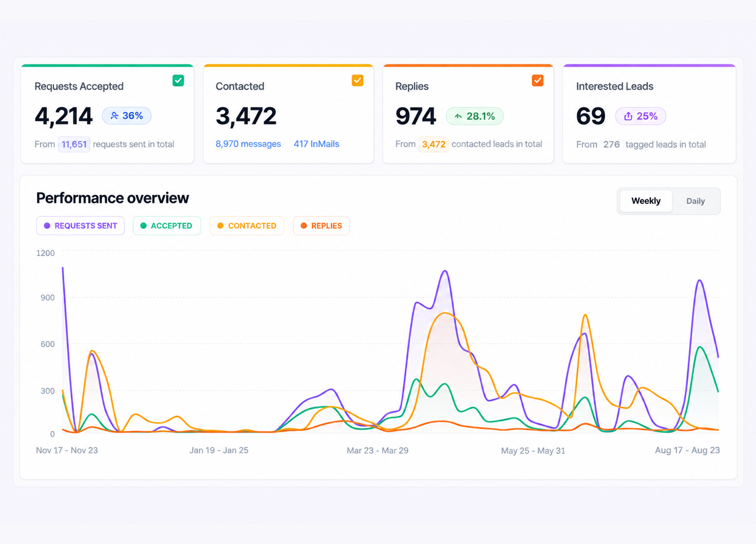Viewport: 756px width, 544px height.
Task: Click the purple dot in REQUESTS SENT legend
Action: pos(47,226)
